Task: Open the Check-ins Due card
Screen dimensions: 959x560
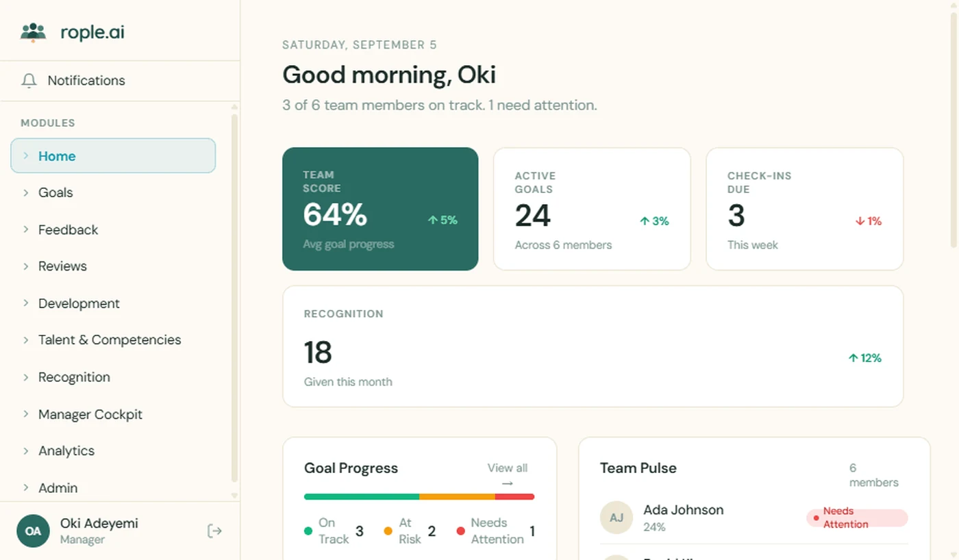Action: click(805, 209)
